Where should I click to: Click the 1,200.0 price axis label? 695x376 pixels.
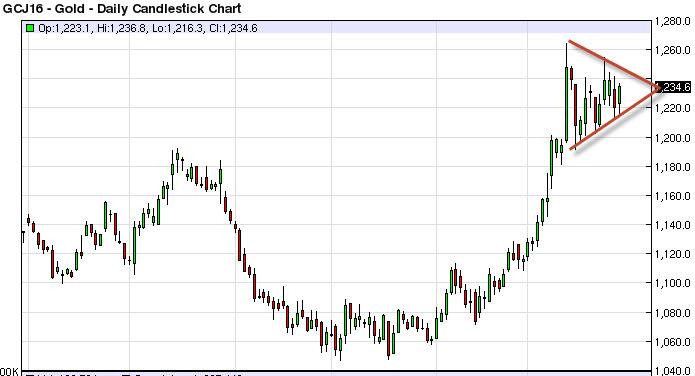(x=672, y=137)
